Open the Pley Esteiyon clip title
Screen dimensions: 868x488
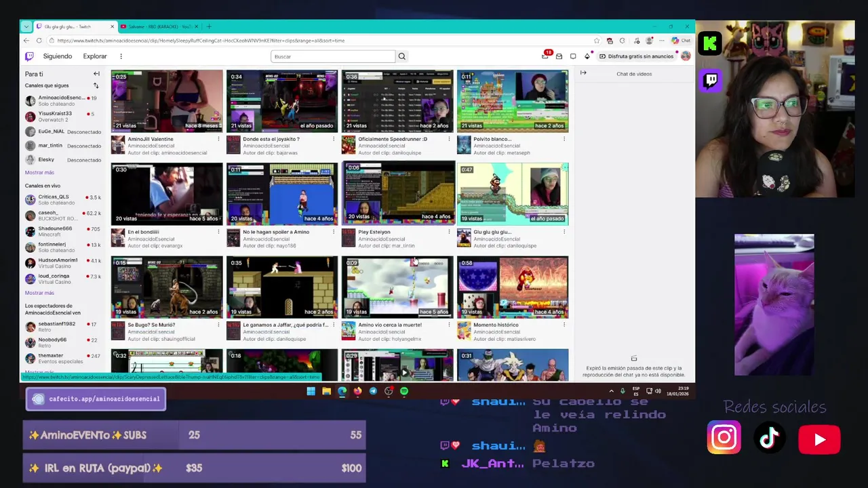click(374, 232)
